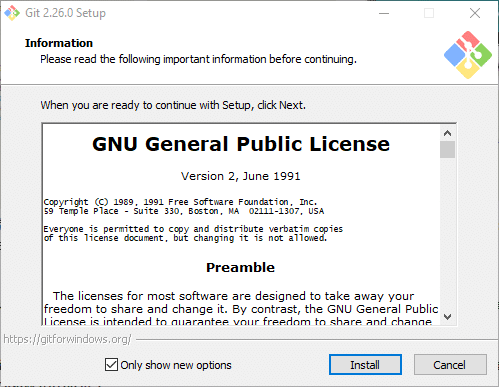Click the Git icon in the title bar

(x=12, y=13)
